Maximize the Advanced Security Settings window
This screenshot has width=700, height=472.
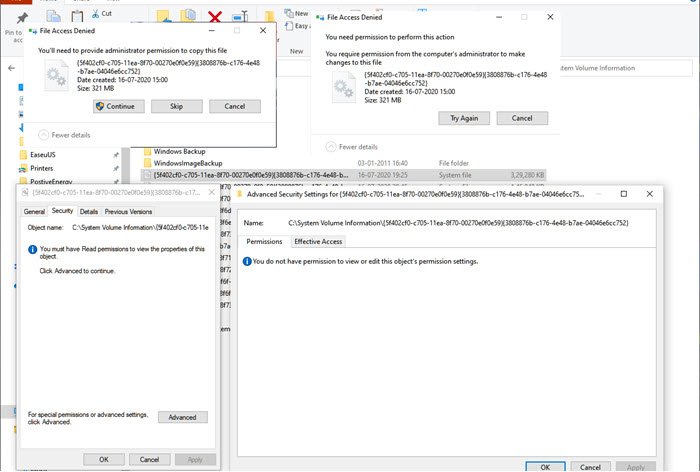click(x=624, y=194)
